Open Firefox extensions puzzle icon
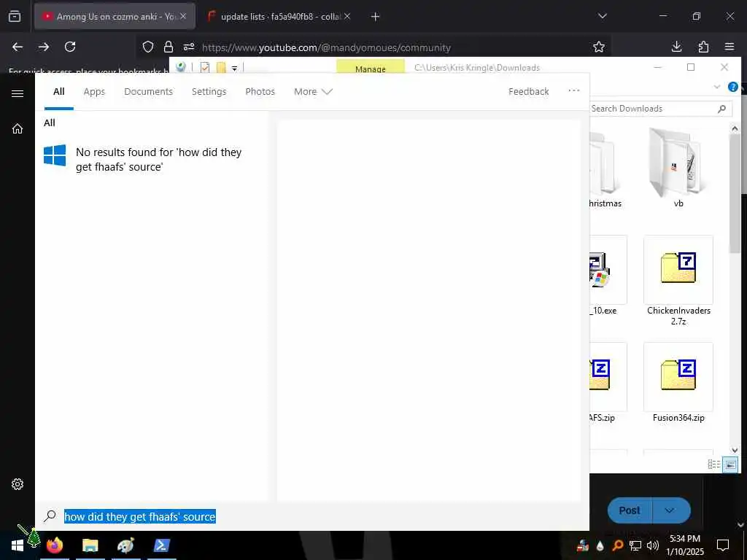Image resolution: width=747 pixels, height=560 pixels. point(703,47)
